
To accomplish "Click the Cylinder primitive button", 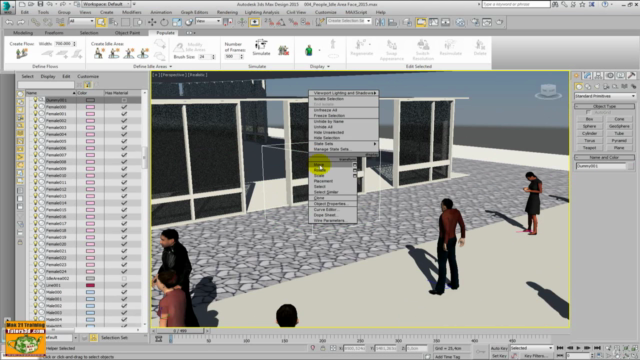I will tap(589, 133).
